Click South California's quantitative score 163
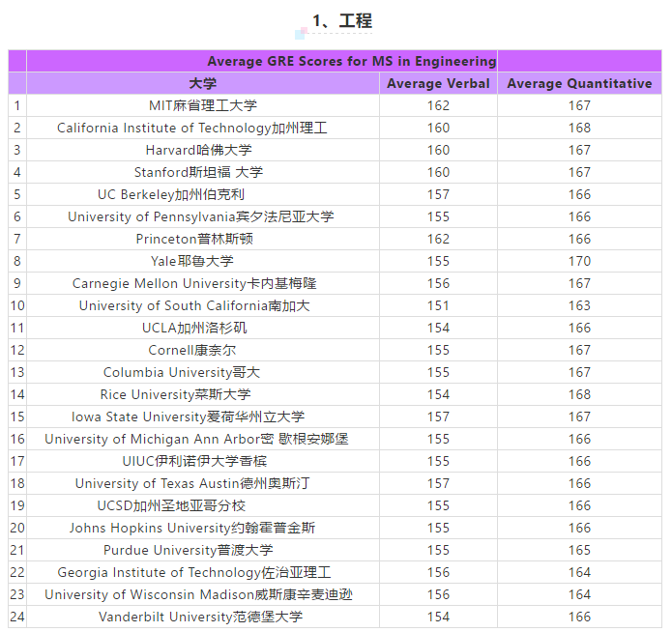Screen dimensions: 672x632 579,305
